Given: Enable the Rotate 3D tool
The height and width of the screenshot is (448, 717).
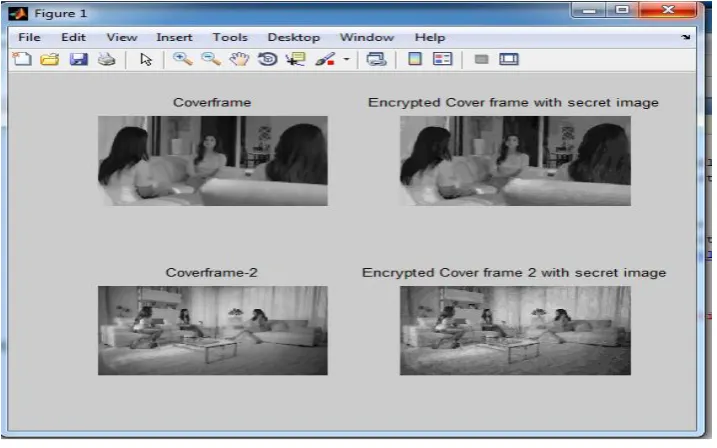Looking at the screenshot, I should [x=268, y=59].
